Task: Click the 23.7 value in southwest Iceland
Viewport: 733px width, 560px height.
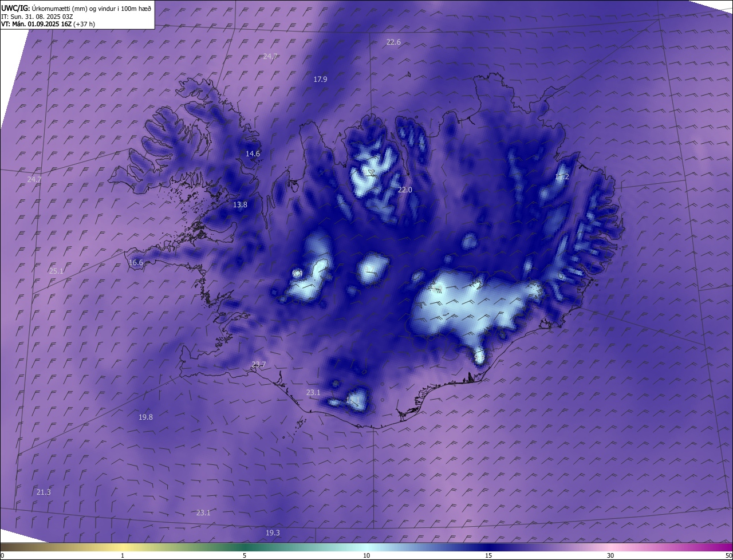Action: (x=259, y=364)
